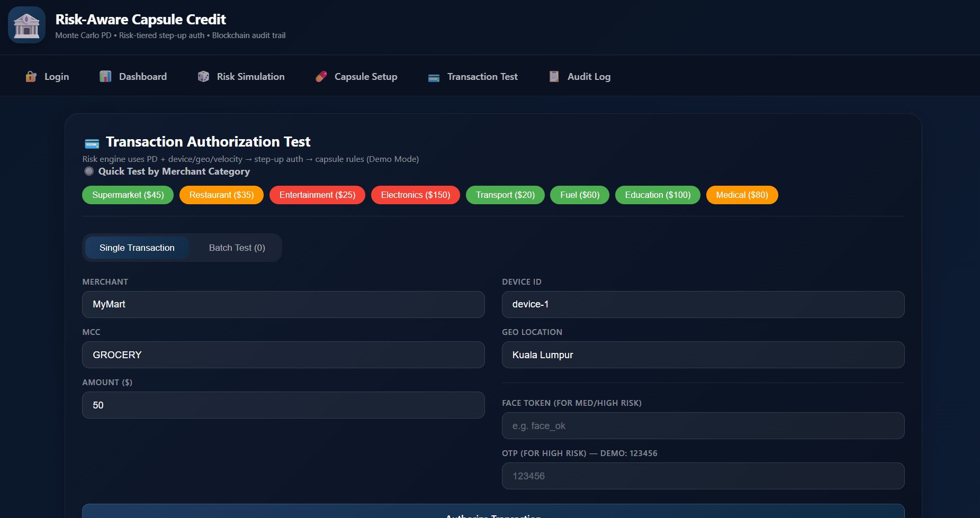Click the notebook icon beside Audit Log

point(554,77)
